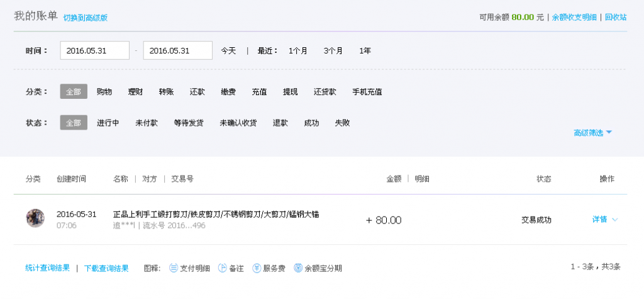Filter status by 退款
The height and width of the screenshot is (299, 644).
tap(280, 123)
